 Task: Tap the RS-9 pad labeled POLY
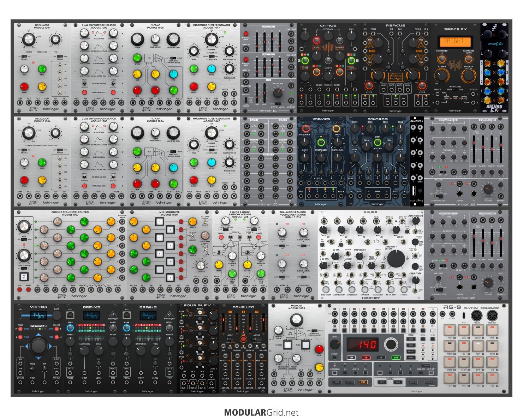[478, 346]
